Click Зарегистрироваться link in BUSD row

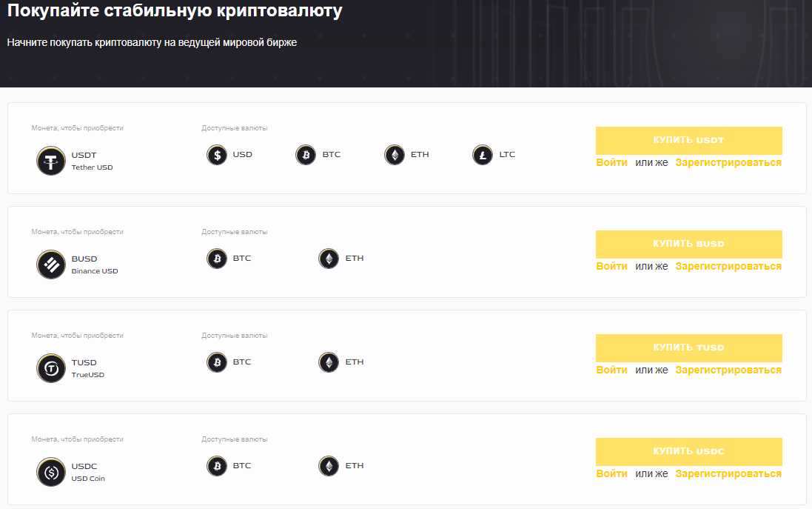pos(727,266)
